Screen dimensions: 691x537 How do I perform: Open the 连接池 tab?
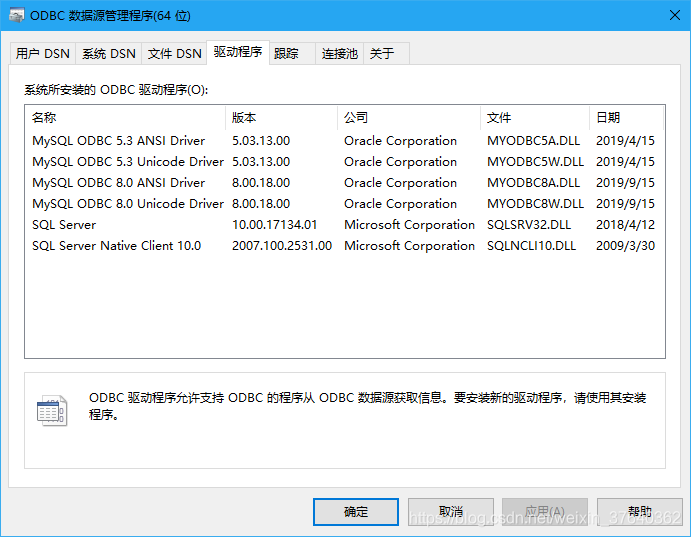click(x=339, y=54)
